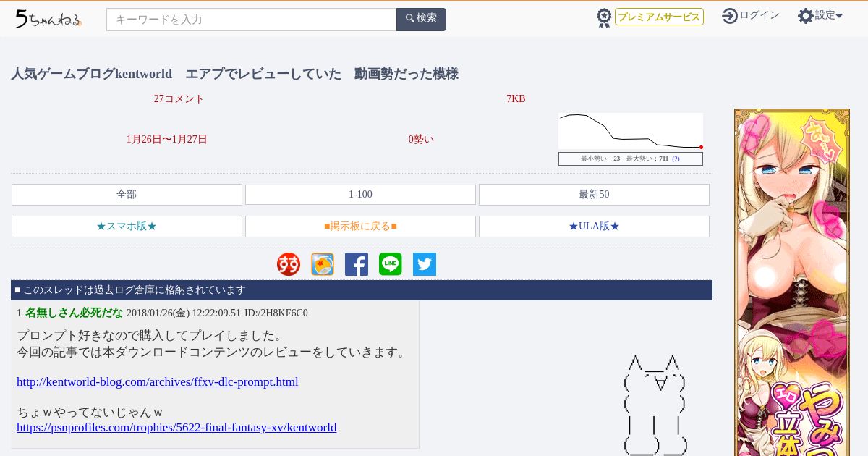Open the (?) help link under graph
The width and height of the screenshot is (868, 456).
tap(676, 159)
